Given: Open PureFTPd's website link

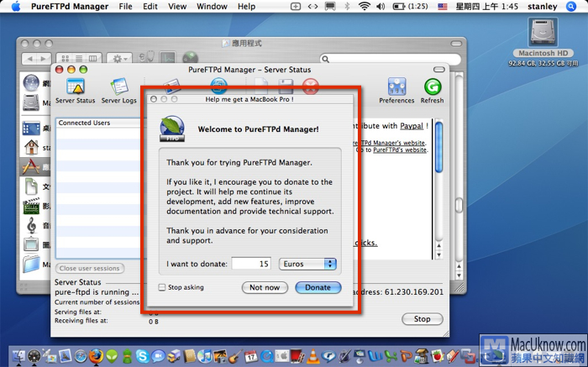Looking at the screenshot, I should [400, 150].
